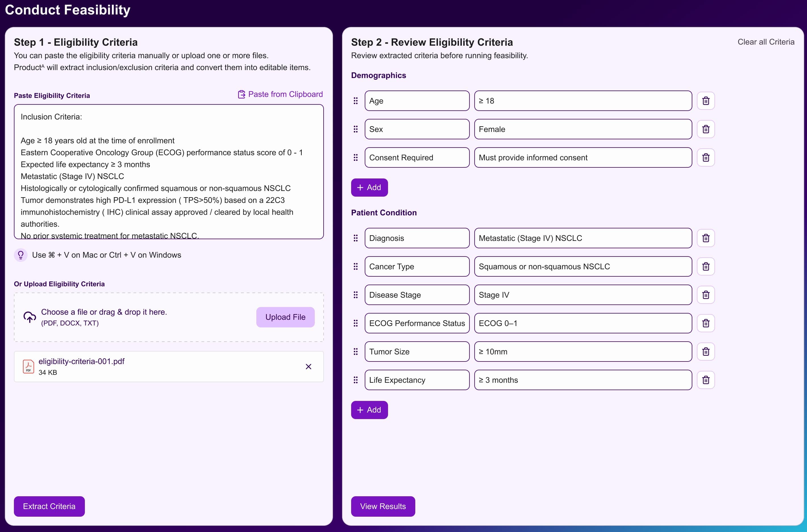Delete the Age criterion using its trash icon
Screen dimensions: 807x532
706,100
